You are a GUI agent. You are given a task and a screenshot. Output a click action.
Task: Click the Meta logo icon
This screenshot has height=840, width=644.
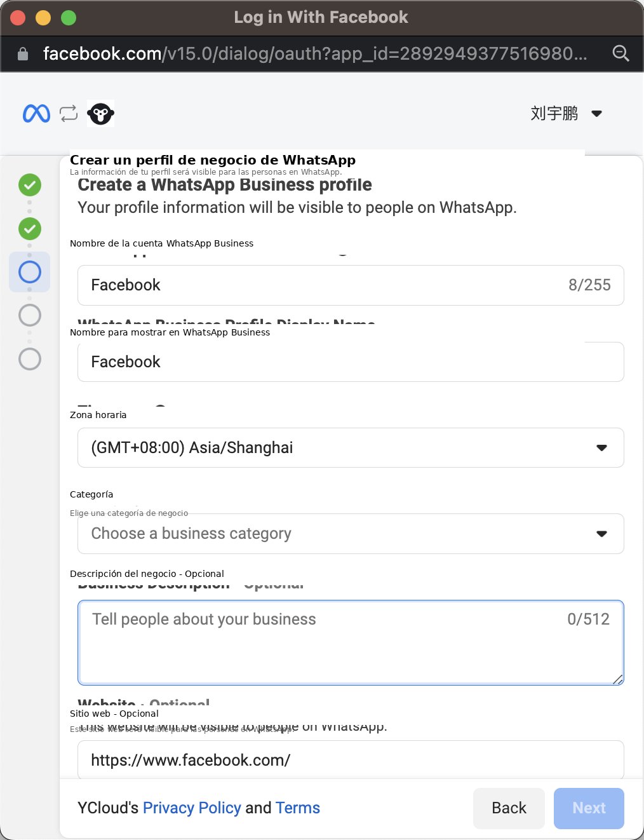tap(36, 114)
